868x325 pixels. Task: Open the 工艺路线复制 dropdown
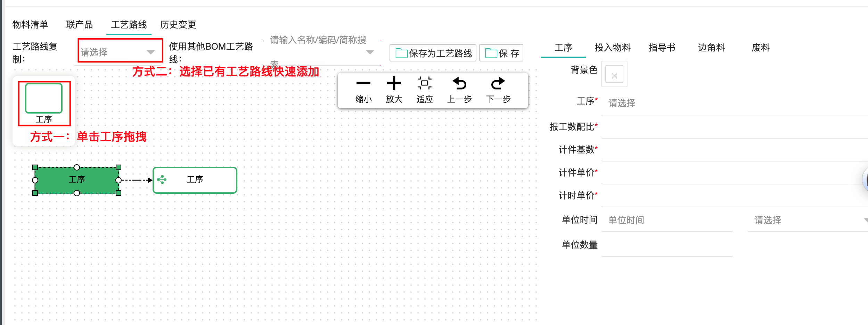coord(120,52)
